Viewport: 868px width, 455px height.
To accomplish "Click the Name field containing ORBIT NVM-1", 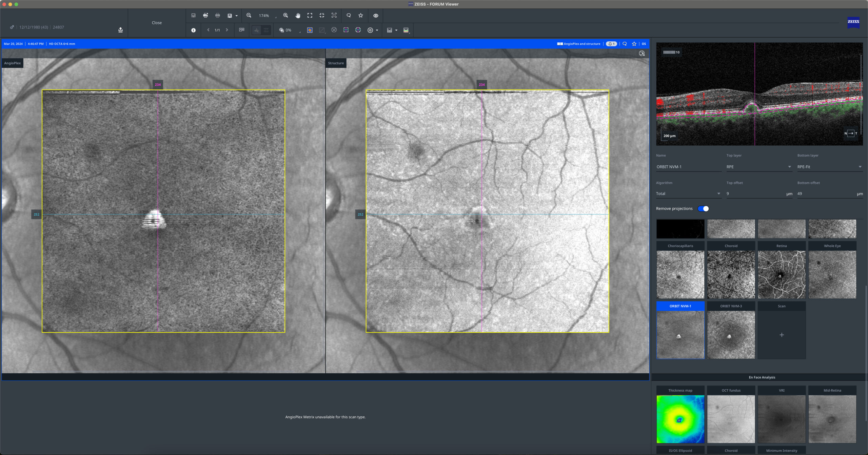I will 688,167.
